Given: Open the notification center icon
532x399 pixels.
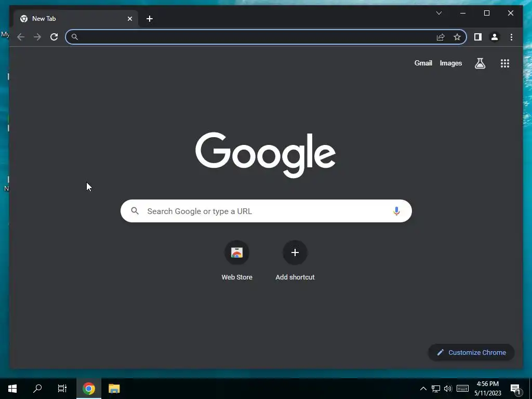Looking at the screenshot, I should pyautogui.click(x=515, y=389).
